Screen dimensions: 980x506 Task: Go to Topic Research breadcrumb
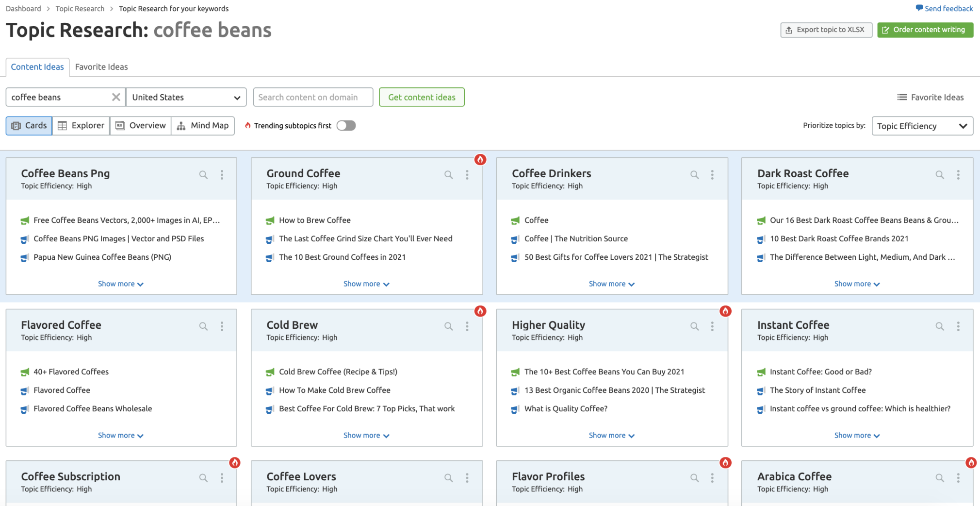pos(80,9)
